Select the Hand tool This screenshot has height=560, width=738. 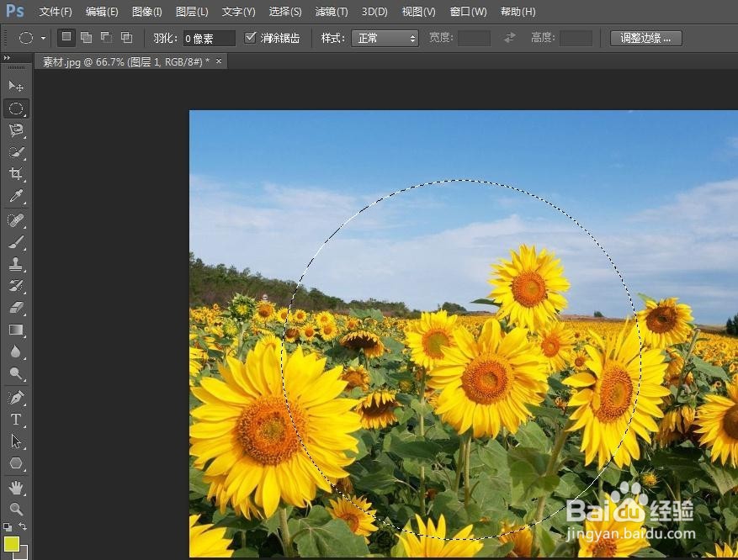15,488
